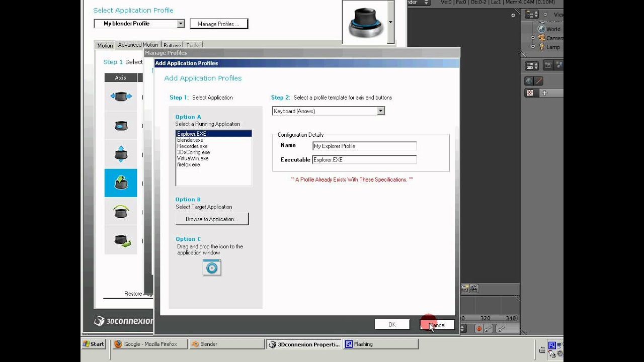Select the pan left/right axis icon

(x=121, y=97)
